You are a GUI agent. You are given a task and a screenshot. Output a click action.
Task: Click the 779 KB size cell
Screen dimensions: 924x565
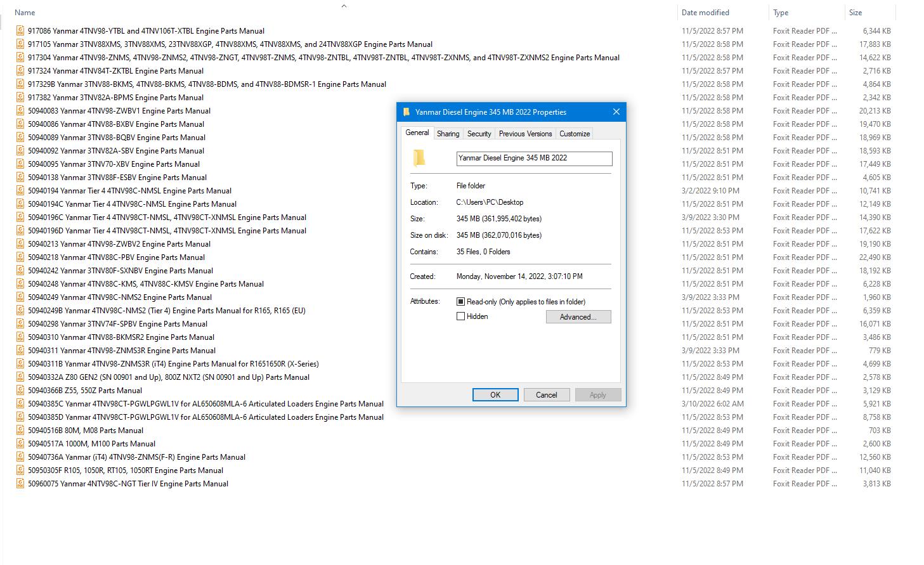pos(880,350)
